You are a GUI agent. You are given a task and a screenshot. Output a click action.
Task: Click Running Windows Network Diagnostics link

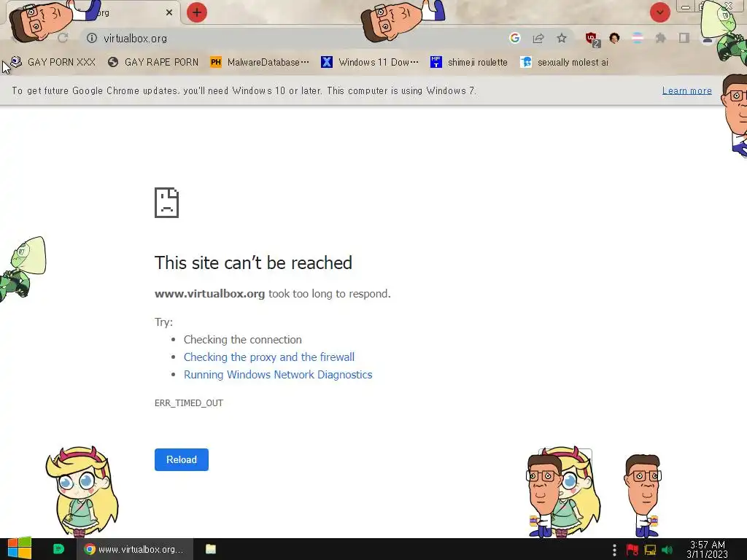[278, 375]
